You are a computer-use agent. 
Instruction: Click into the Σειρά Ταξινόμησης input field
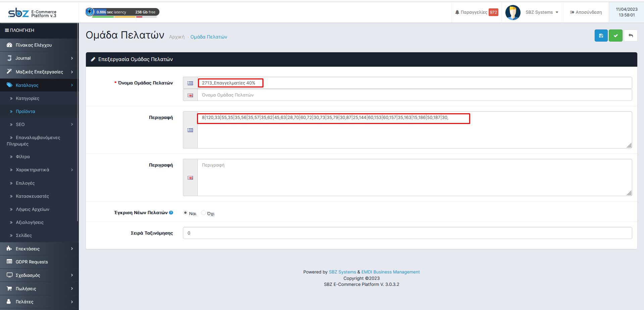click(x=407, y=233)
